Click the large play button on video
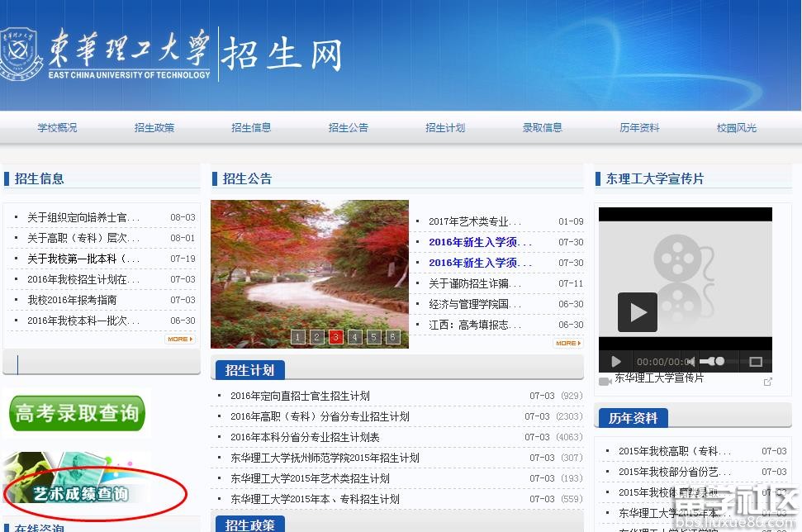This screenshot has width=802, height=532. click(x=637, y=312)
